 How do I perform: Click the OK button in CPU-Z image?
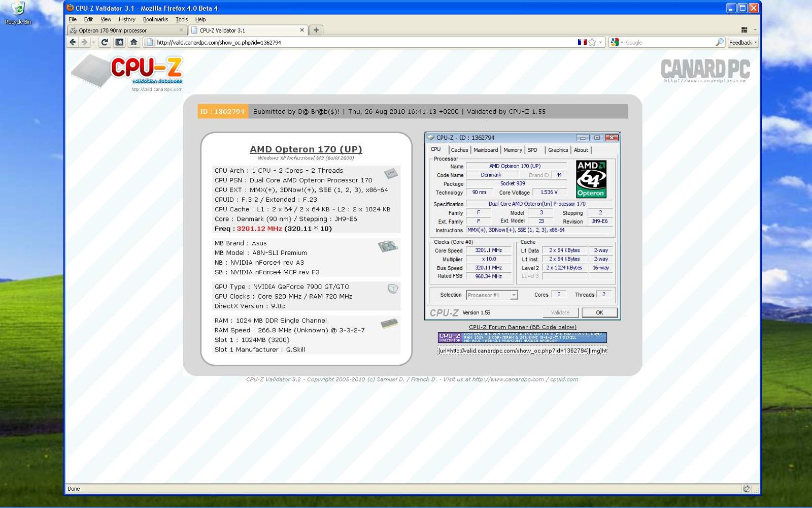(599, 312)
